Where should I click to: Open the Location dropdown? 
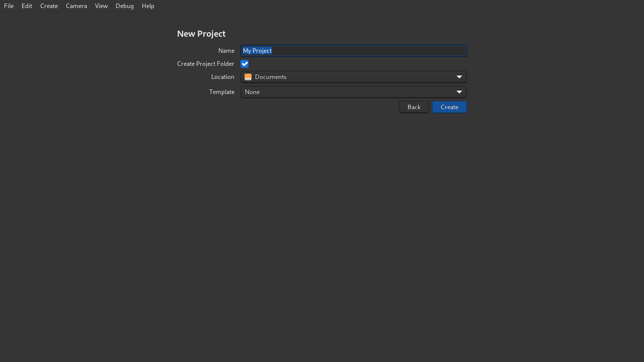[352, 76]
